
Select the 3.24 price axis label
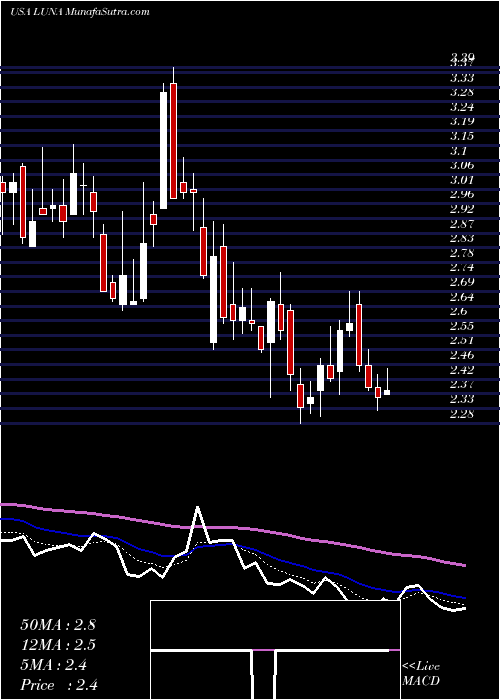(462, 107)
